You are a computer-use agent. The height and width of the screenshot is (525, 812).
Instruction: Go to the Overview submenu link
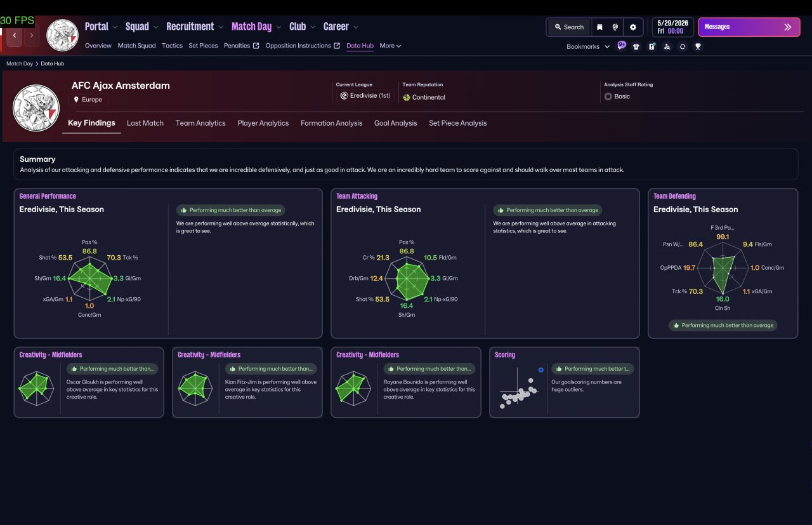(x=98, y=46)
